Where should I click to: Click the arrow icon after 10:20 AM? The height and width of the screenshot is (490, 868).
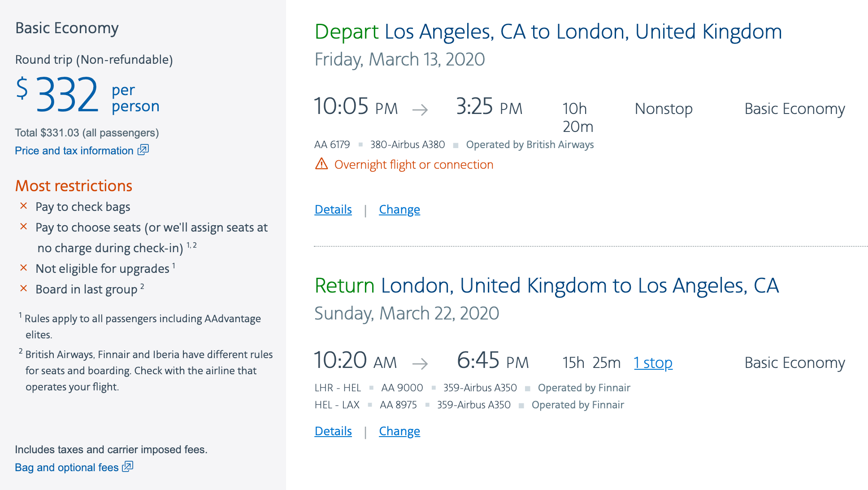click(x=420, y=363)
